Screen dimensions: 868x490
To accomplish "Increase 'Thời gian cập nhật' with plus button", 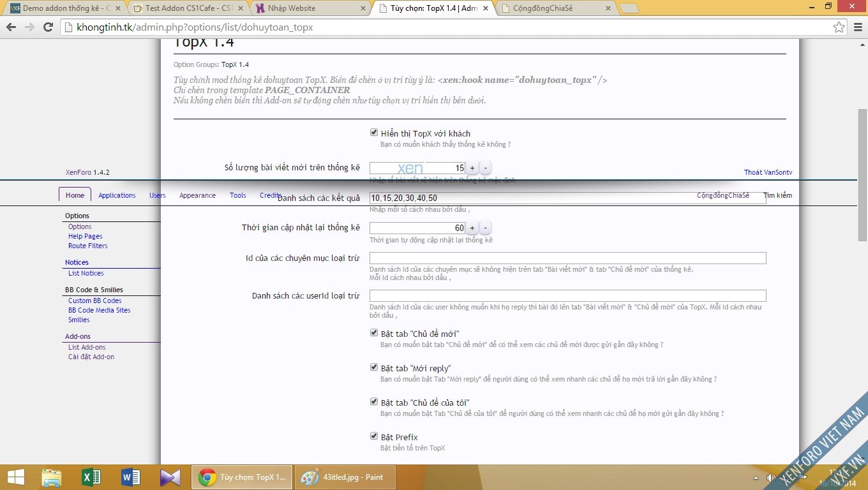I will [472, 228].
